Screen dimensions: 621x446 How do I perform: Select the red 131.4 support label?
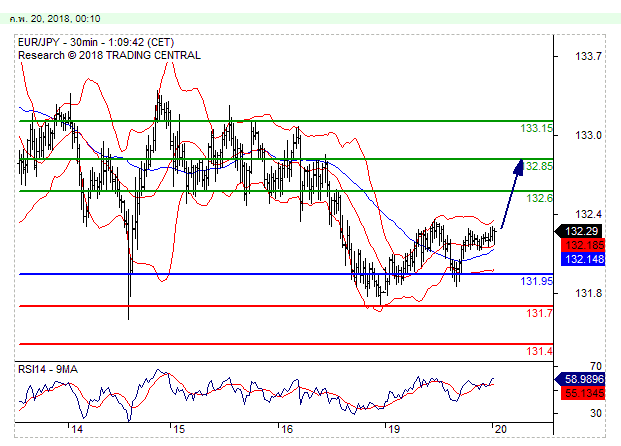tap(539, 351)
